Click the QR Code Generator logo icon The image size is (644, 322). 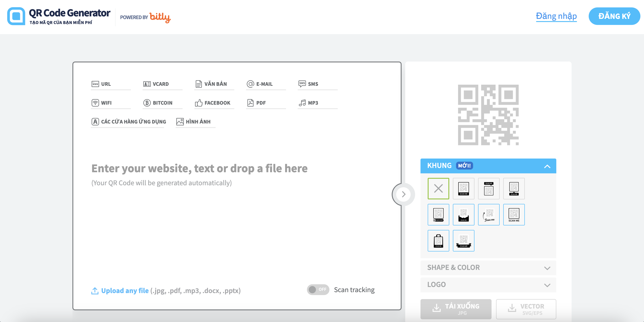(16, 16)
